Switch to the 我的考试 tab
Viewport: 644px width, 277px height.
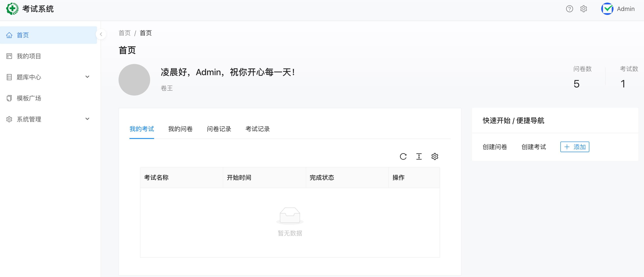(142, 129)
